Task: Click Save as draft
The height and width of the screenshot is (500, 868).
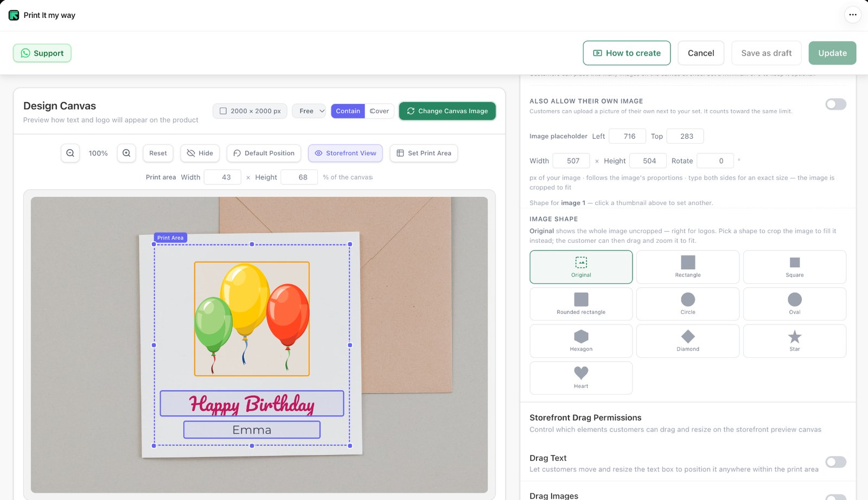Action: (x=767, y=53)
